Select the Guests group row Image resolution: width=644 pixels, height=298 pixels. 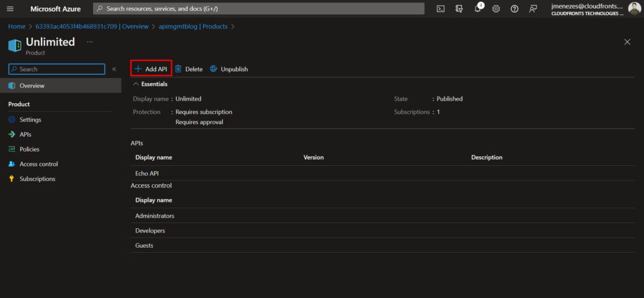click(383, 245)
